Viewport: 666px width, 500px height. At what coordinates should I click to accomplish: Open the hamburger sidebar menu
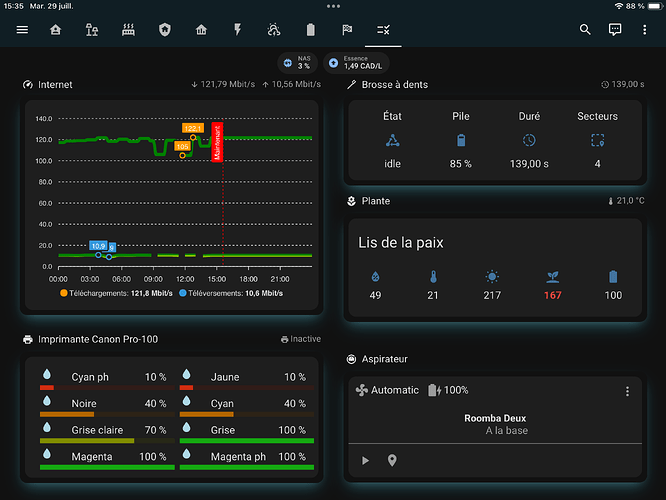22,30
